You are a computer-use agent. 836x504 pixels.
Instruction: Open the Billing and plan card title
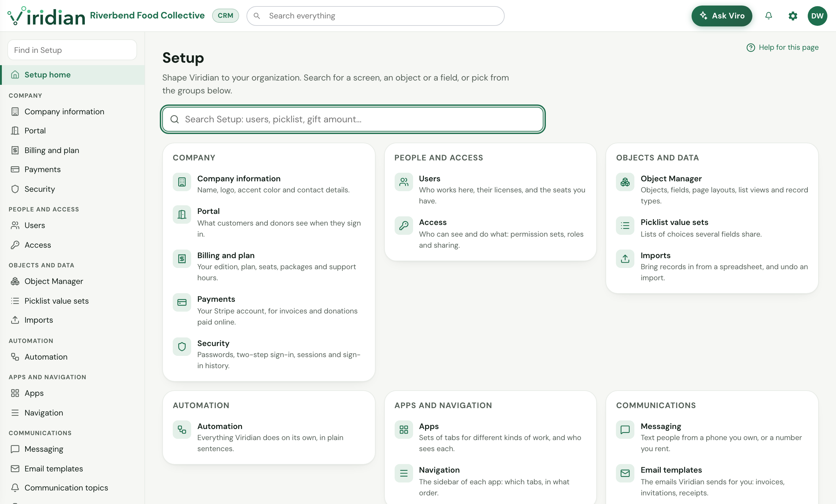226,255
